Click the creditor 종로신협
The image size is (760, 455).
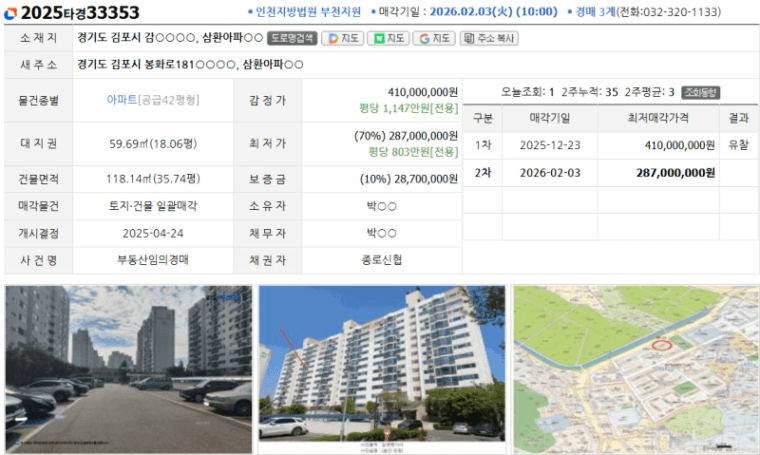tap(382, 260)
